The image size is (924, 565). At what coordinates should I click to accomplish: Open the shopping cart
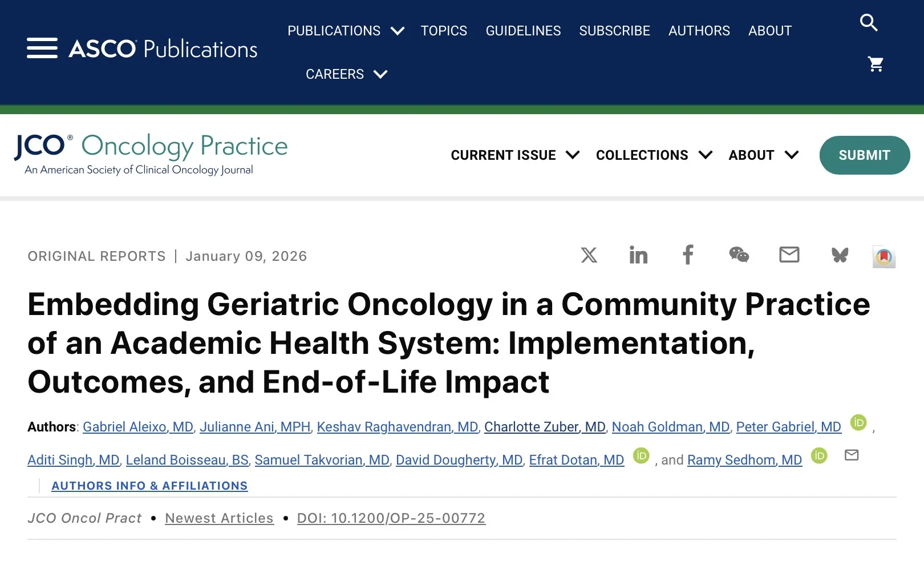pos(875,64)
